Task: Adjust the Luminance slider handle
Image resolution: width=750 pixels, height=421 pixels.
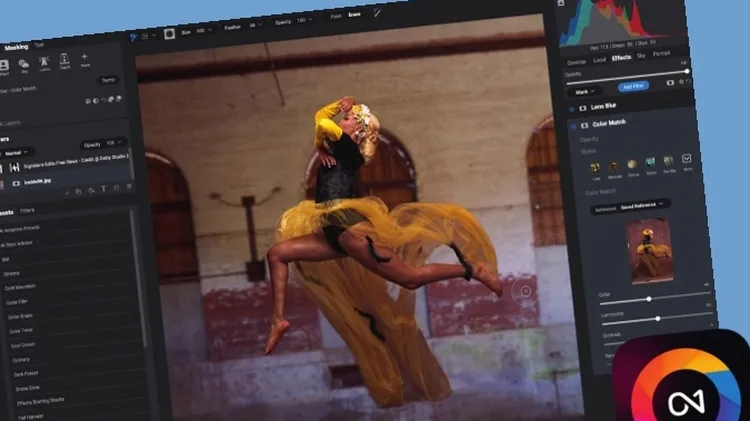Action: pos(658,318)
